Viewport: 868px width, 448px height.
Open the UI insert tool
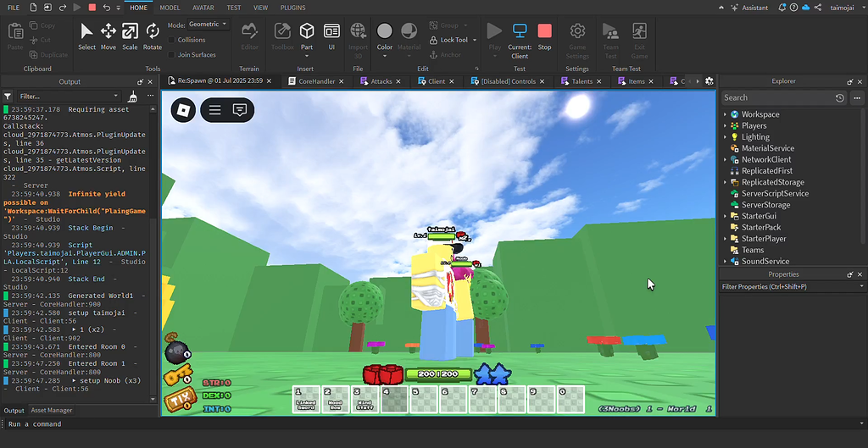click(x=331, y=36)
